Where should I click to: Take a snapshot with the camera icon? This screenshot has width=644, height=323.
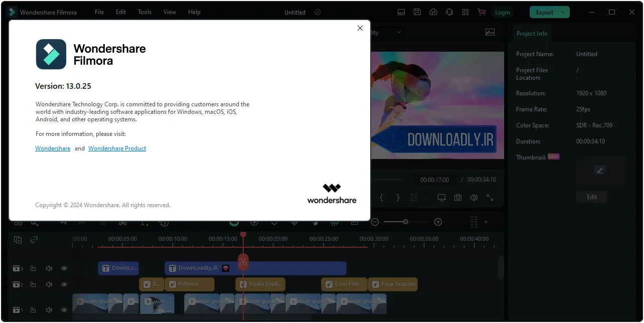tap(458, 198)
